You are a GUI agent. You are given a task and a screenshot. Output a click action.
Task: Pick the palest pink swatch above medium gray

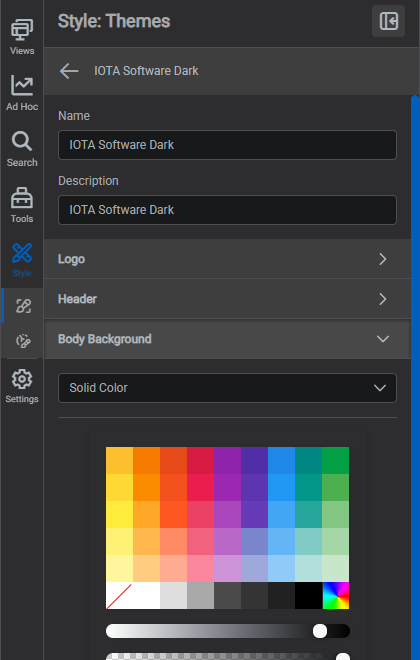click(200, 569)
